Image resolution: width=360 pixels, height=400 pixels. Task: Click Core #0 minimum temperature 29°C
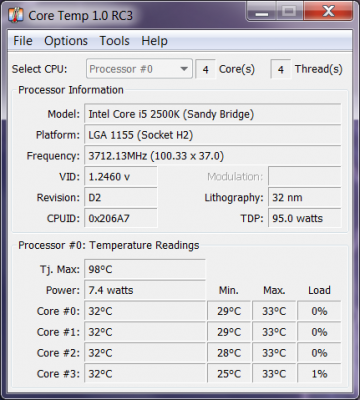click(x=229, y=311)
